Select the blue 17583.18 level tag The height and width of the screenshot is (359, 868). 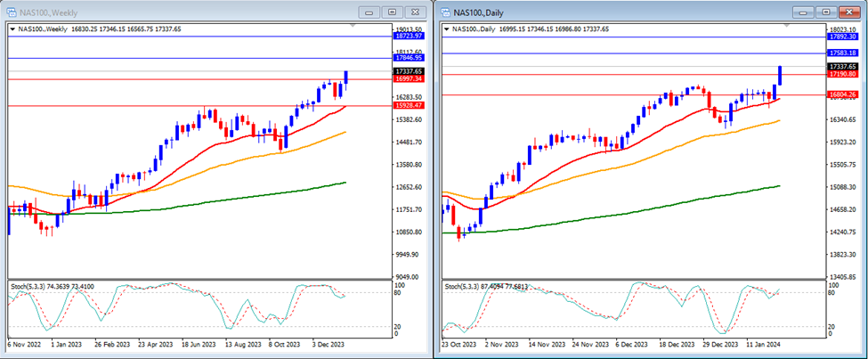844,53
